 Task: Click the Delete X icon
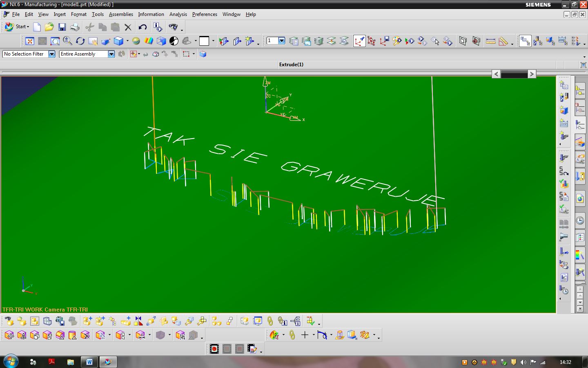[128, 27]
